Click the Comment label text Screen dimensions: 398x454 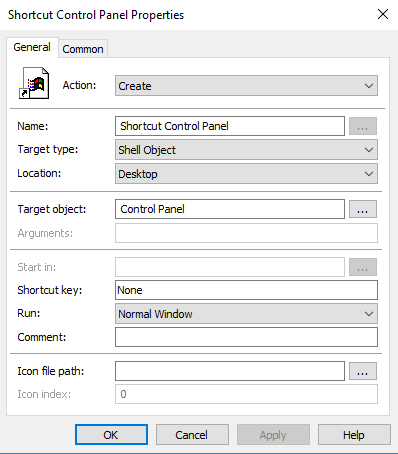42,337
